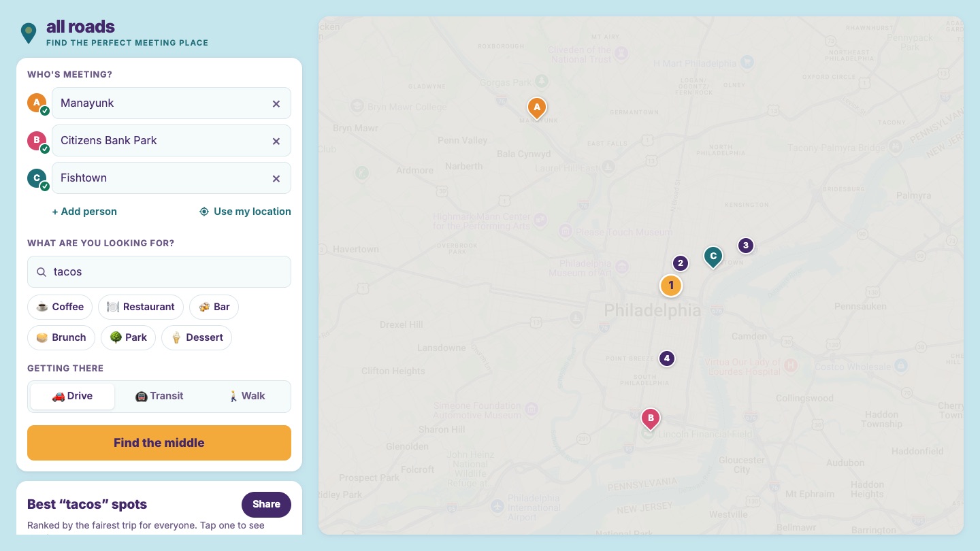Click person B pink avatar badge

tap(37, 140)
